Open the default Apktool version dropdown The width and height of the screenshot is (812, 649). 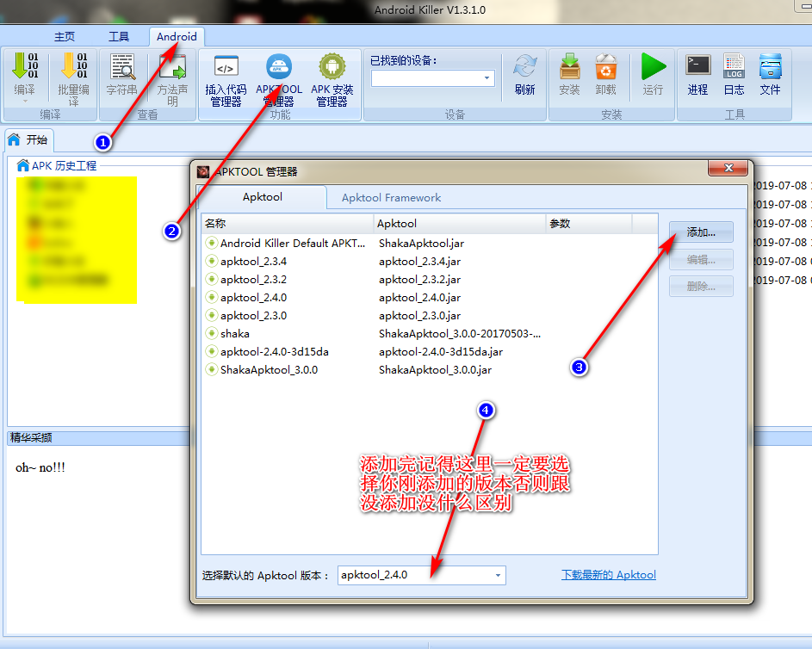(x=498, y=575)
